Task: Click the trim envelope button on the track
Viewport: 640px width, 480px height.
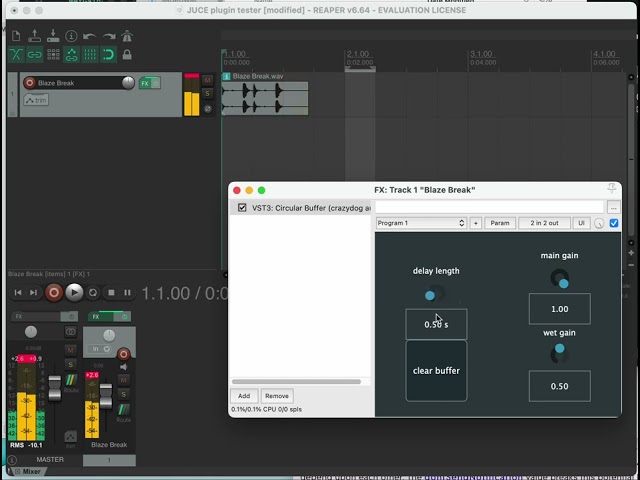Action: point(36,100)
